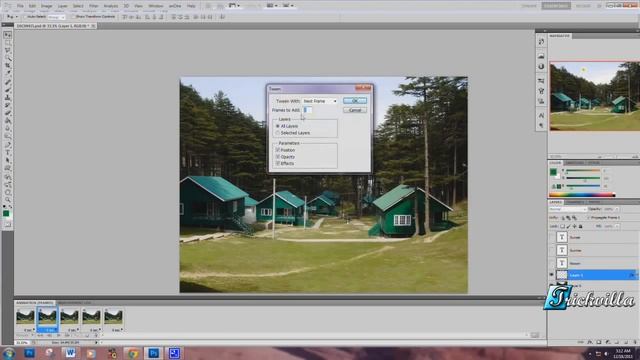Select Selected Layers radio button
Screen dimensions: 640x360
[278, 133]
